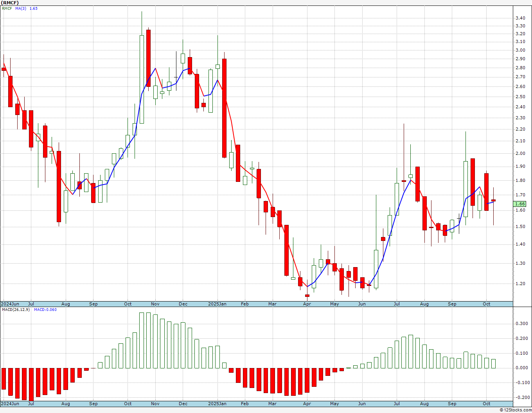This screenshot has height=413, width=532.
Task: Click the 2.70 price axis label
Action: pyautogui.click(x=520, y=77)
